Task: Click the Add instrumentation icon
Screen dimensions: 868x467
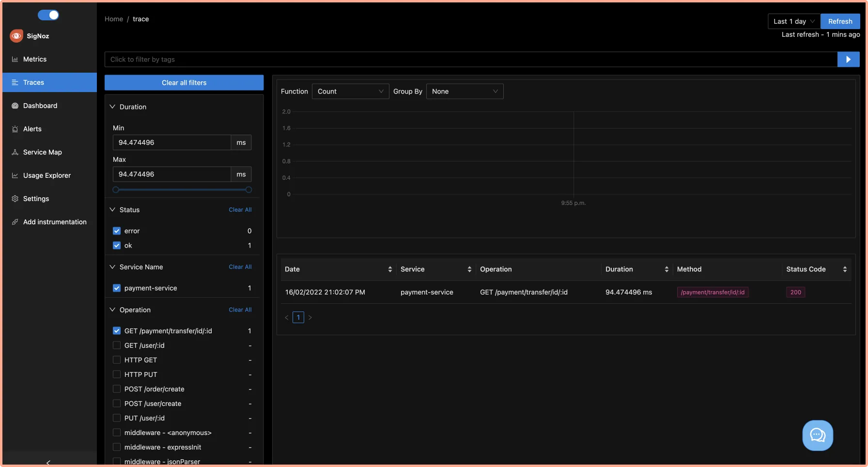Action: point(15,221)
